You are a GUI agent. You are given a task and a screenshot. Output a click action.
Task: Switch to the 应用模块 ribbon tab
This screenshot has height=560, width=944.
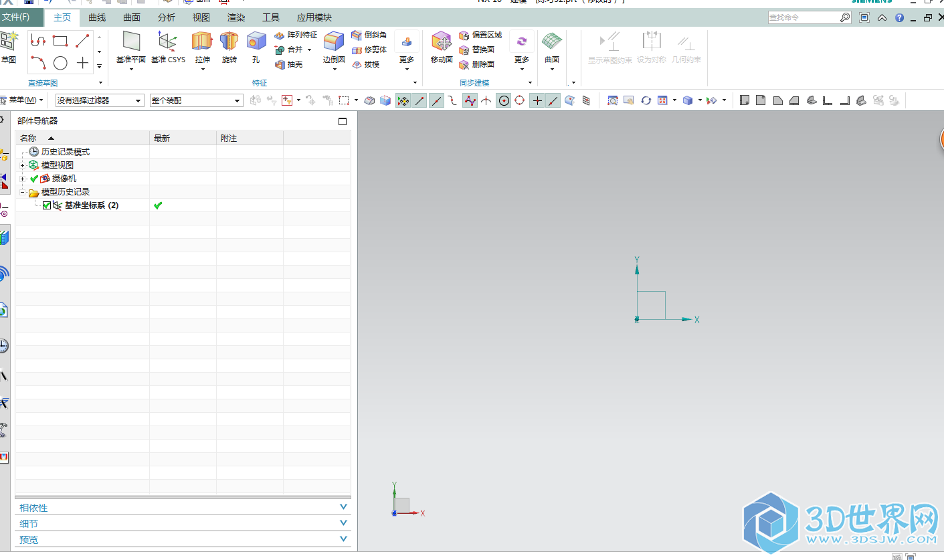pos(314,17)
